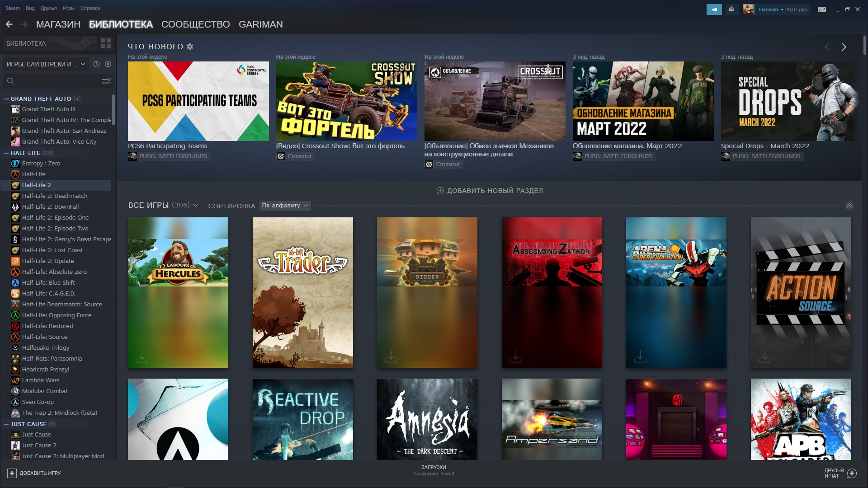Switch library to grid collections view

tap(106, 43)
